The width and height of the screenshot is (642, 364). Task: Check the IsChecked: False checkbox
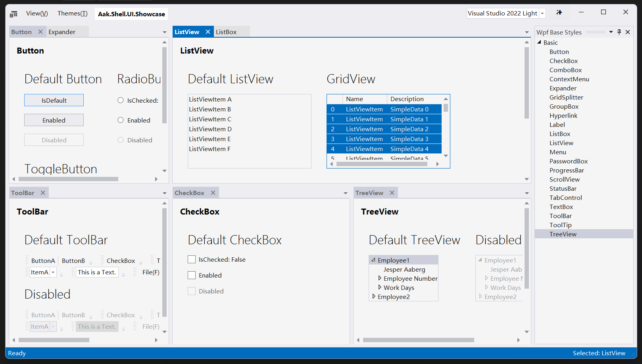pos(192,259)
